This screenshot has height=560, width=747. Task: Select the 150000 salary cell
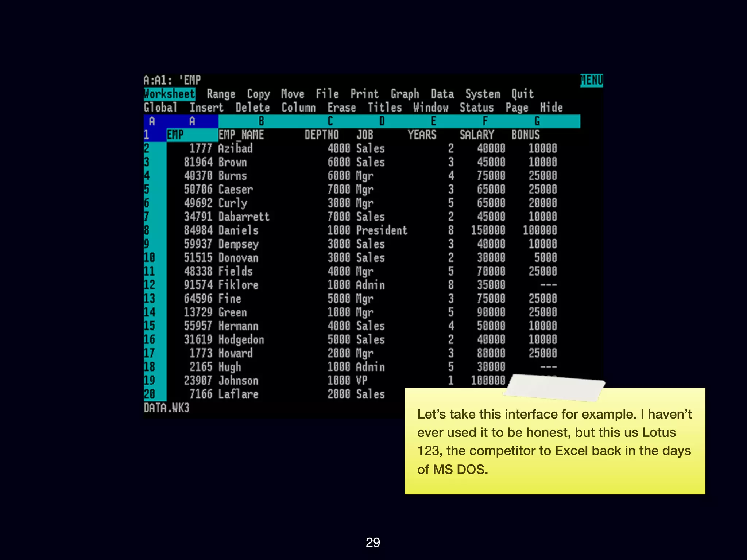[x=488, y=230]
